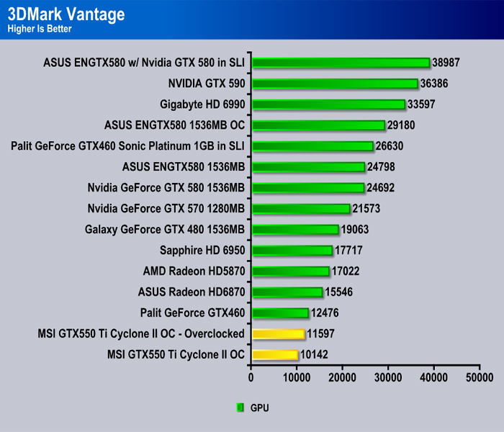The width and height of the screenshot is (504, 432).
Task: Click the 19063 score value
Action: coord(355,230)
